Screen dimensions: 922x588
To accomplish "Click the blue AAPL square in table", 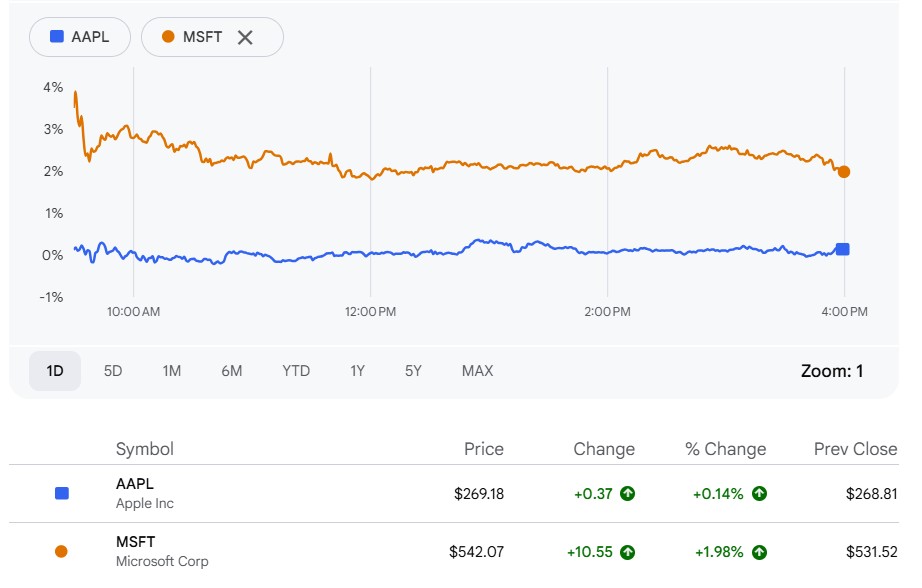I will (62, 493).
